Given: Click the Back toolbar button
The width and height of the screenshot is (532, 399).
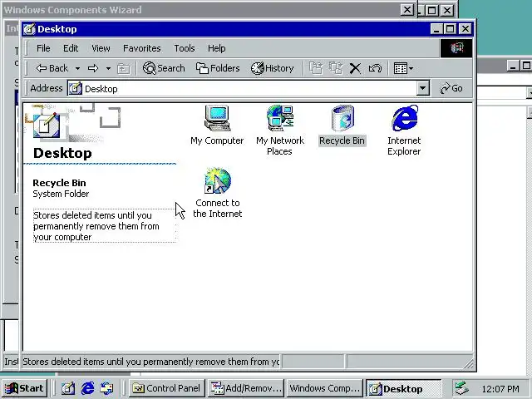Looking at the screenshot, I should point(52,68).
